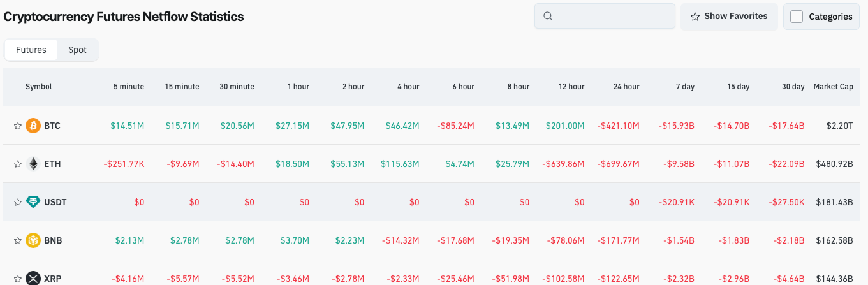Screen dimensions: 868x285
Task: Mark XRP as favorite with star
Action: click(18, 279)
